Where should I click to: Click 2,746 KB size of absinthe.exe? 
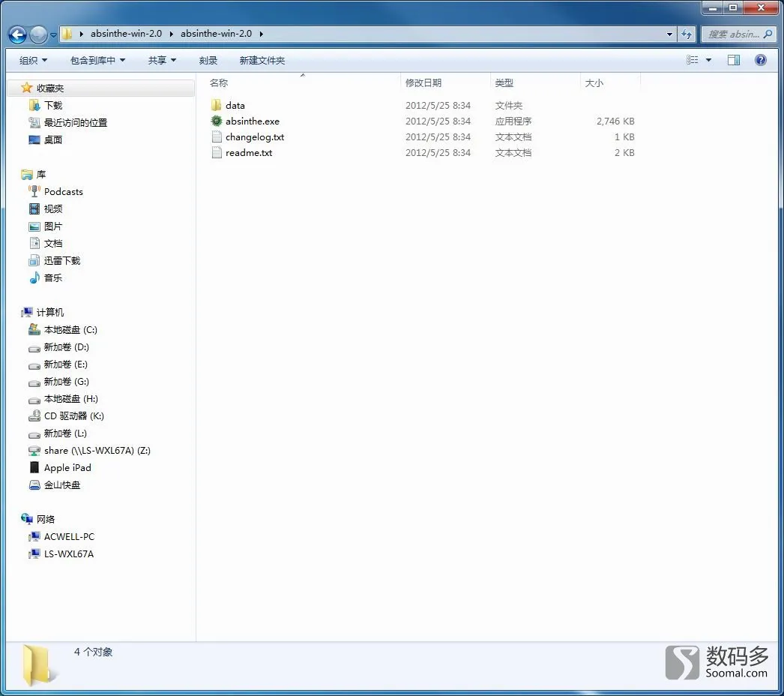tap(615, 121)
